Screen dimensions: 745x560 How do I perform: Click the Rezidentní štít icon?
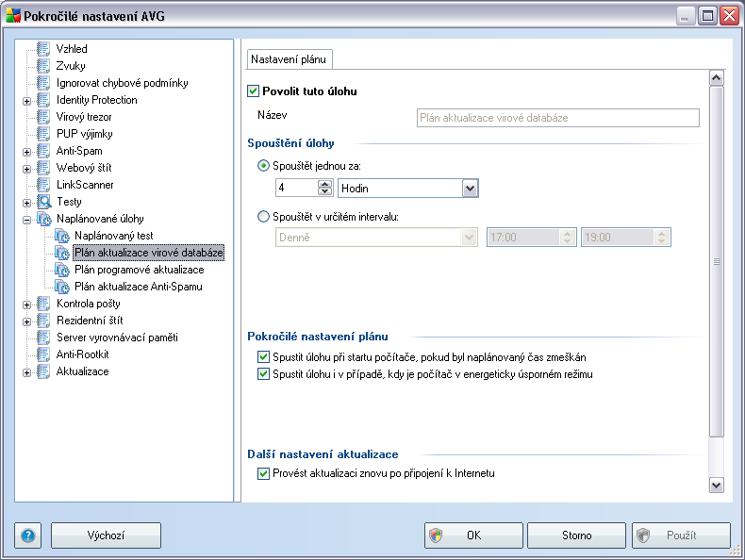[43, 321]
